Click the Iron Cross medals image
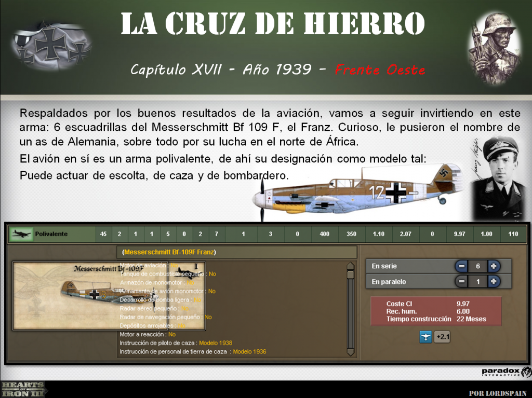This screenshot has width=532, height=398. click(x=51, y=47)
